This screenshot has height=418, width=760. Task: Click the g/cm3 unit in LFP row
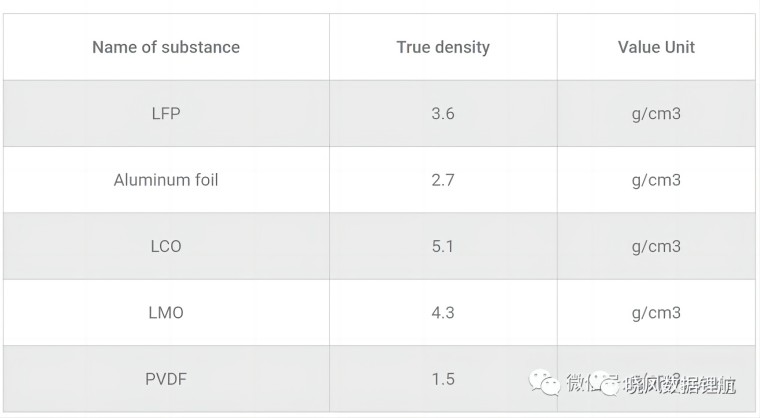[656, 113]
